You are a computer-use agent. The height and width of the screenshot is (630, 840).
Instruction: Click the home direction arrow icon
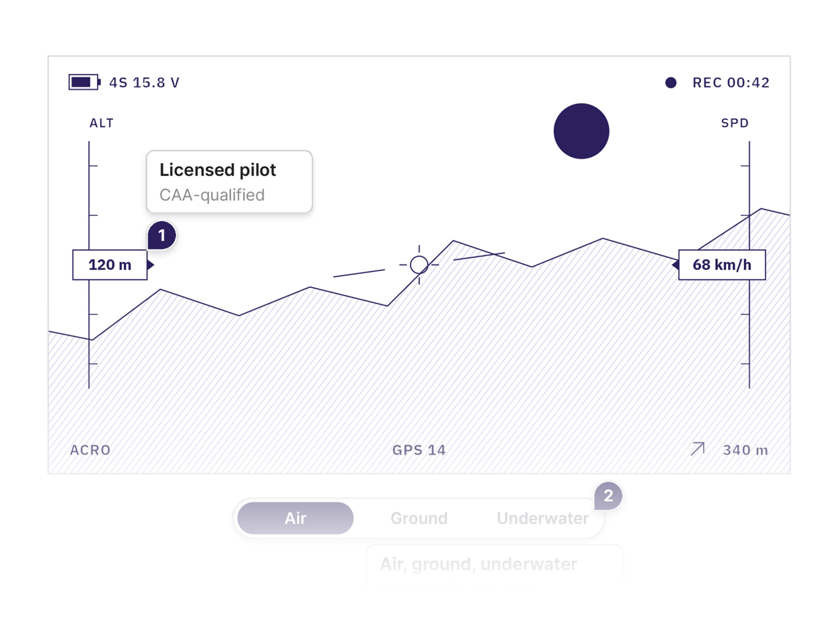[x=698, y=449]
